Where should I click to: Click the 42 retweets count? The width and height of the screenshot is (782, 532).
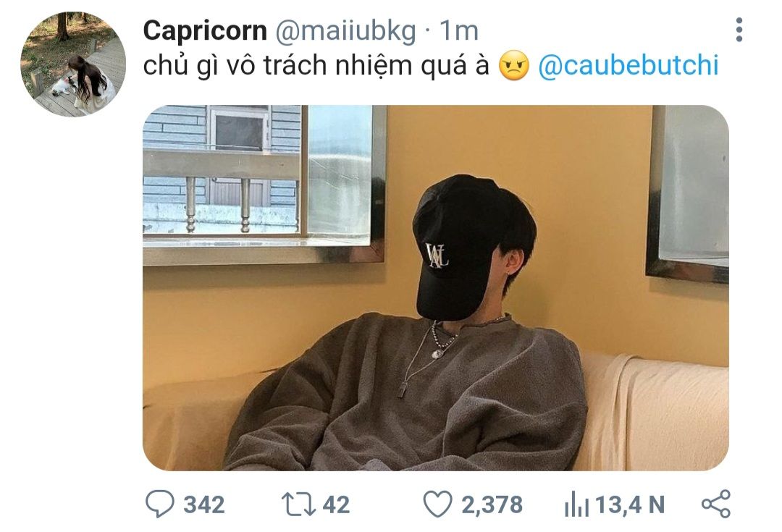click(x=336, y=504)
